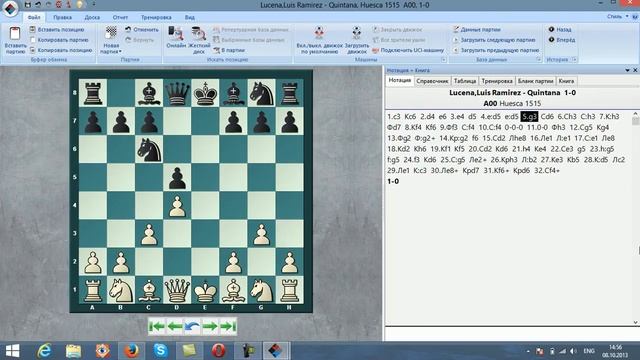Click Подключить UCI-машину

408,50
